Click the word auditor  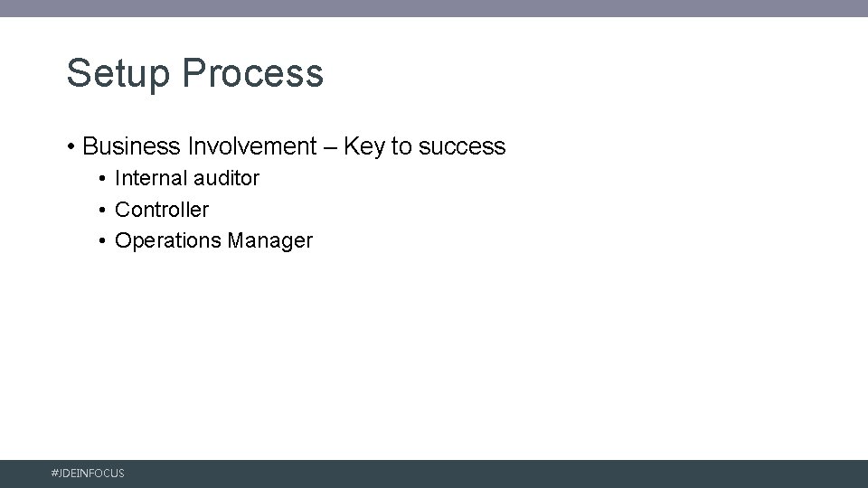pos(226,179)
